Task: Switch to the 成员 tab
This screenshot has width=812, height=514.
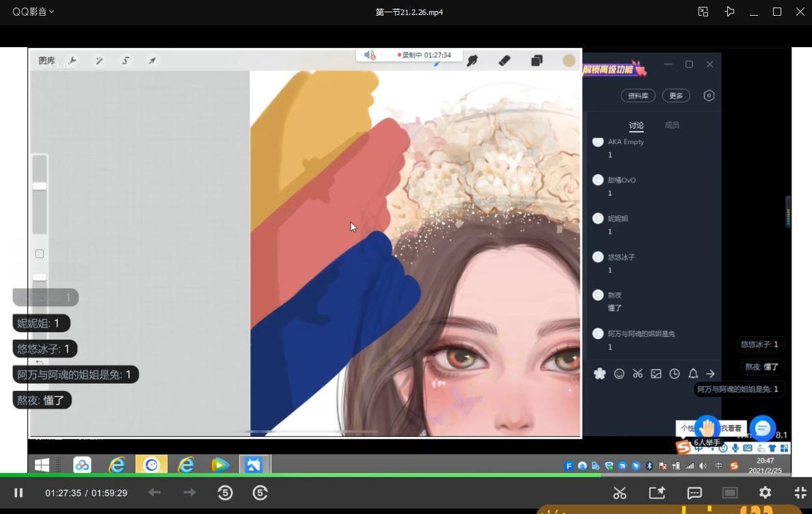Action: click(672, 125)
